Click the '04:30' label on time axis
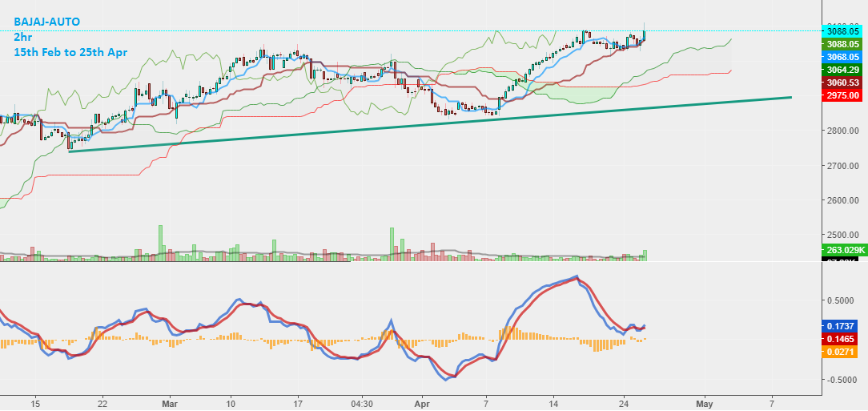The height and width of the screenshot is (411, 868). point(361,404)
